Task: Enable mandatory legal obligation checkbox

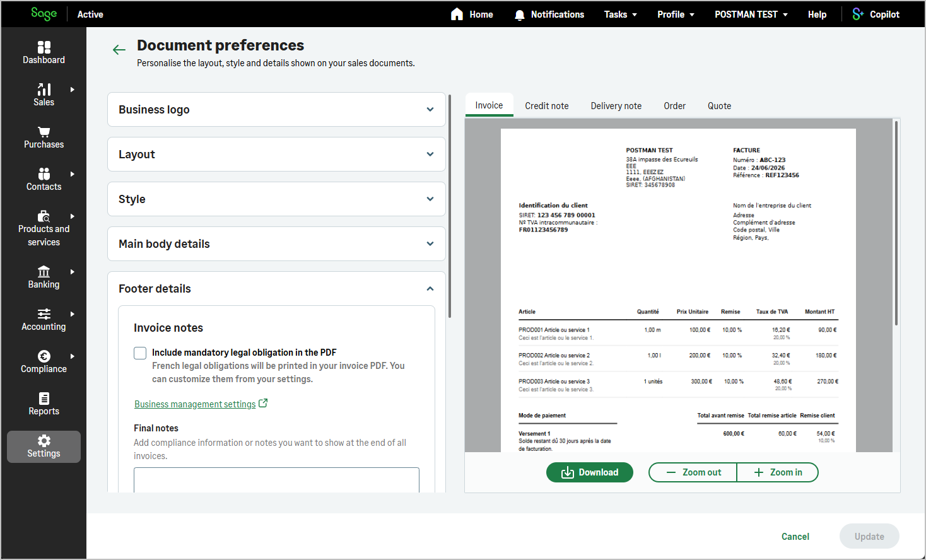Action: coord(140,353)
